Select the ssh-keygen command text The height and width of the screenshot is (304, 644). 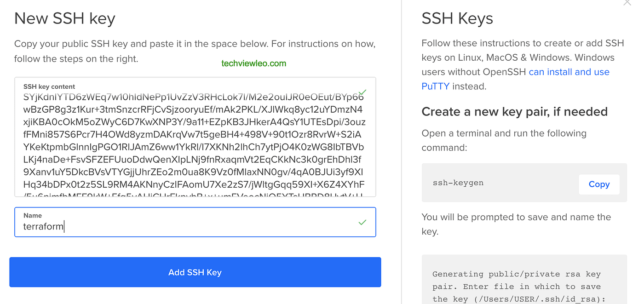(458, 183)
